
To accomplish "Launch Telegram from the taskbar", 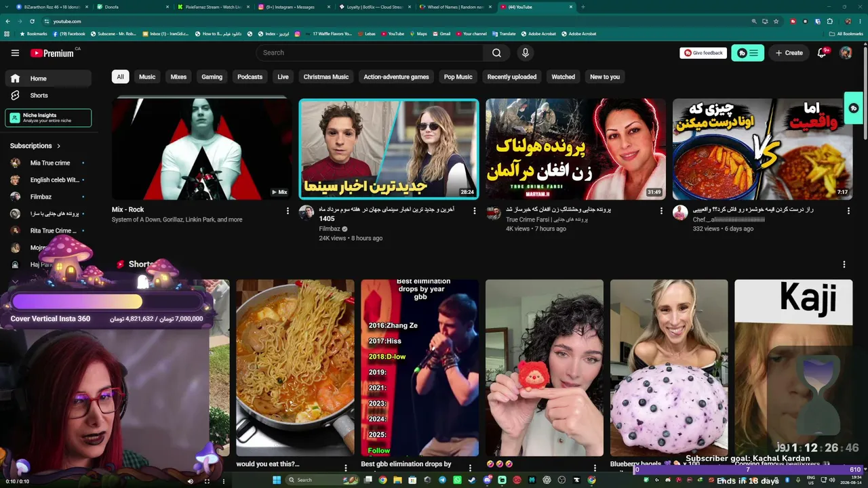I will [x=442, y=480].
